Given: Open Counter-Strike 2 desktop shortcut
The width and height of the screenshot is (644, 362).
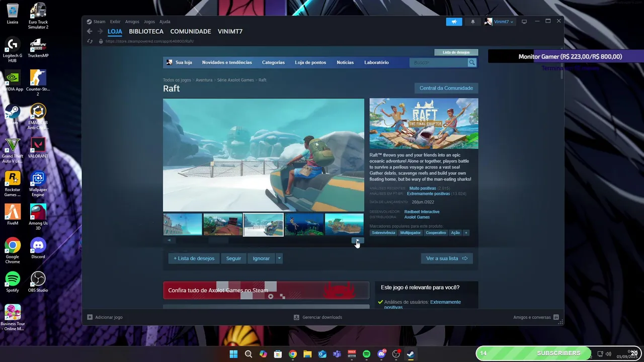Looking at the screenshot, I should [x=38, y=83].
